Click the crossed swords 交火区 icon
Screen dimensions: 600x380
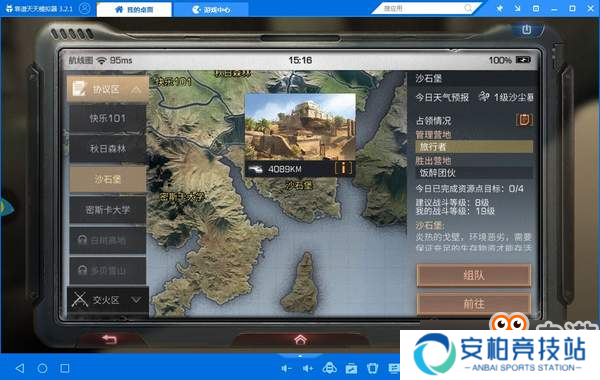[80, 300]
